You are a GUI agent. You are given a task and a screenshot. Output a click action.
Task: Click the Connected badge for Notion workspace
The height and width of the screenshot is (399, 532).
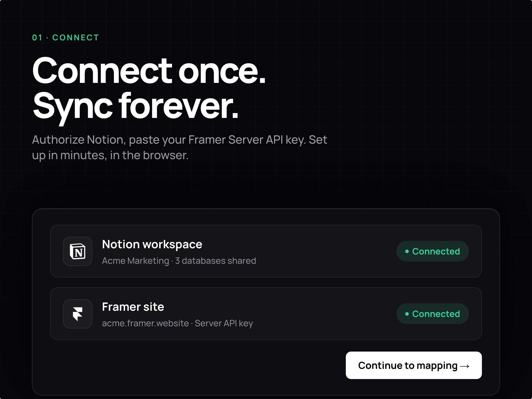[x=432, y=251]
